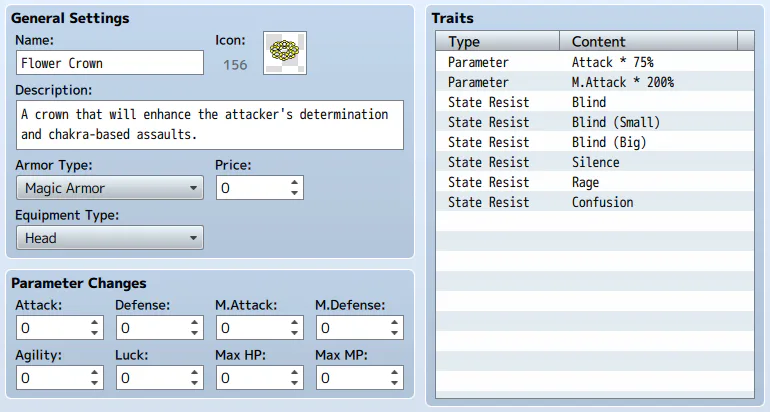Open the Flower Crown icon picker
The width and height of the screenshot is (770, 412).
285,53
